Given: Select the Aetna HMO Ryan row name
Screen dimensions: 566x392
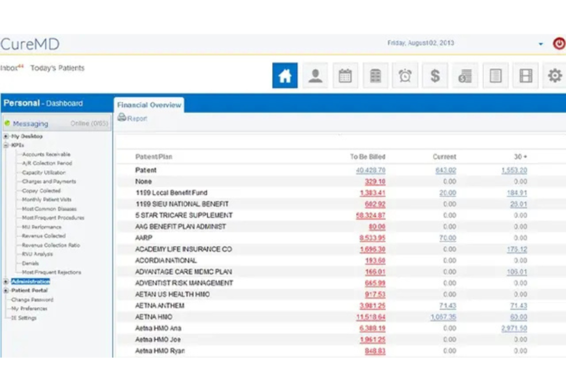Looking at the screenshot, I should tap(160, 351).
